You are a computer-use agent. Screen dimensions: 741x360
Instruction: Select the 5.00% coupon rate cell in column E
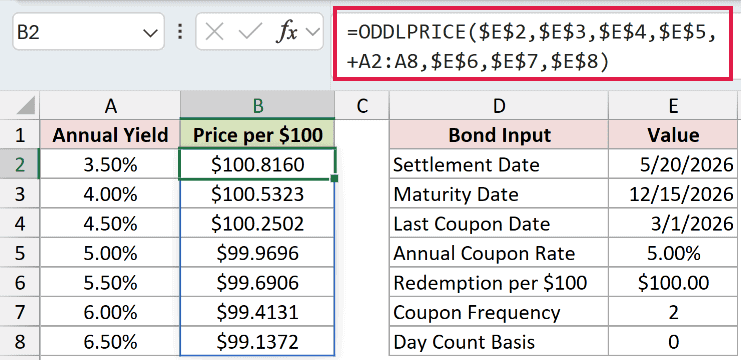coord(673,253)
